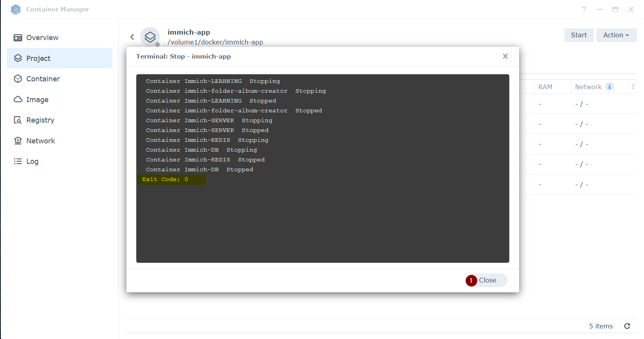Screen dimensions: 644x339
Task: Open the Action dropdown menu
Action: [616, 35]
